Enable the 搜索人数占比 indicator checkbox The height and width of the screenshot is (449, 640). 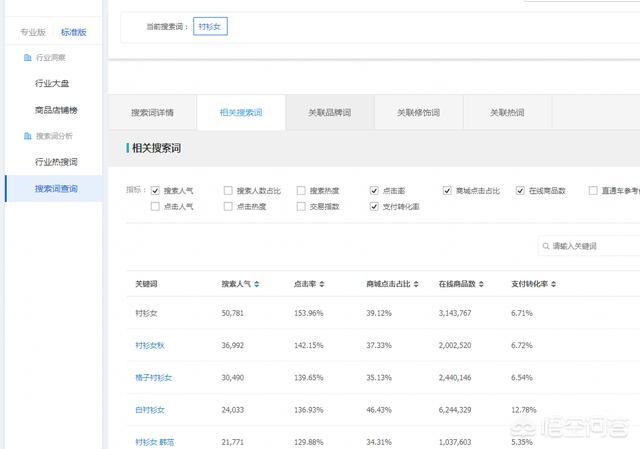[228, 191]
